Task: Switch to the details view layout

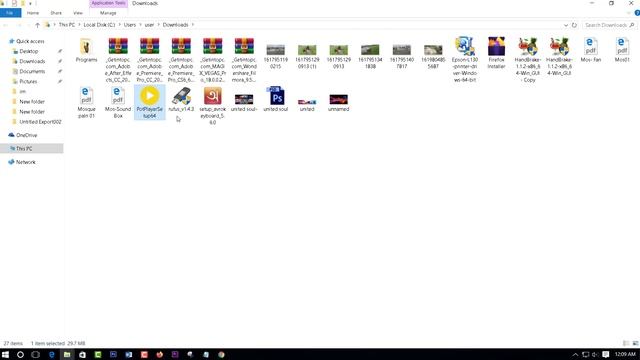Action: 626,343
